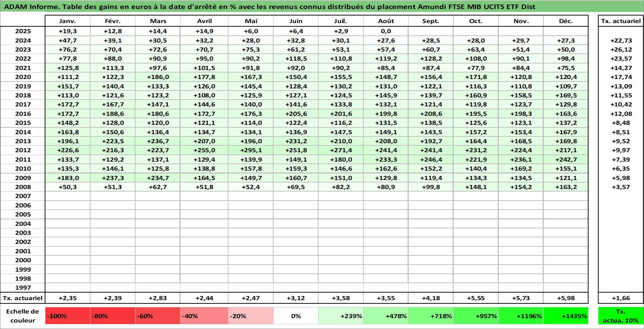Click the -60% color scale swatch
The image size is (644, 329).
coord(158,316)
